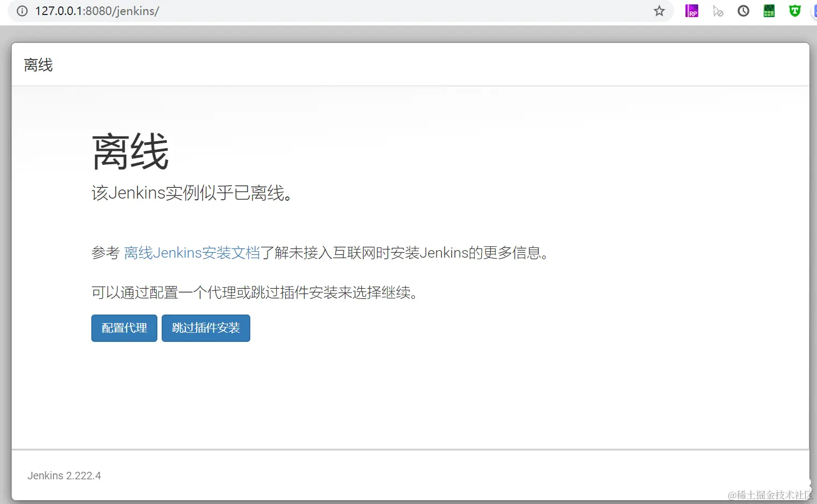
Task: Click the address bar URL 127.0.0.1:8080/jenkins/
Action: pyautogui.click(x=97, y=11)
